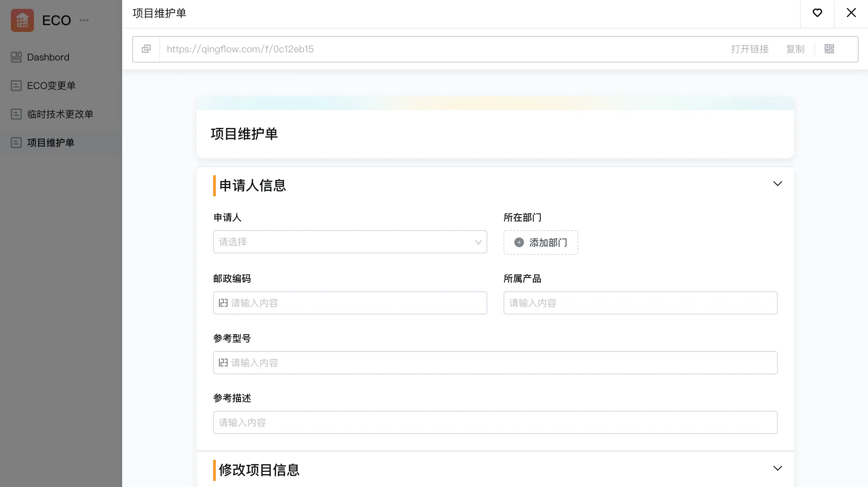Close the 项目维护单 panel
The image size is (868, 487).
851,13
